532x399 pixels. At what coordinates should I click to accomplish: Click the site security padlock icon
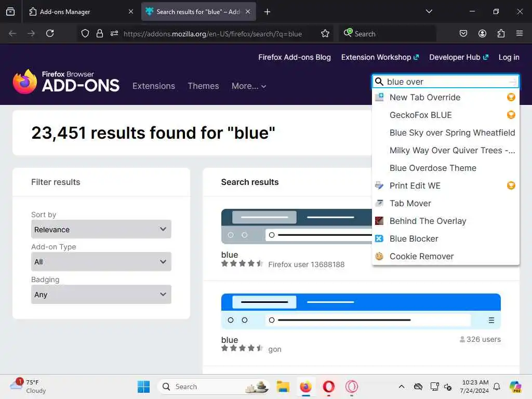click(x=99, y=33)
